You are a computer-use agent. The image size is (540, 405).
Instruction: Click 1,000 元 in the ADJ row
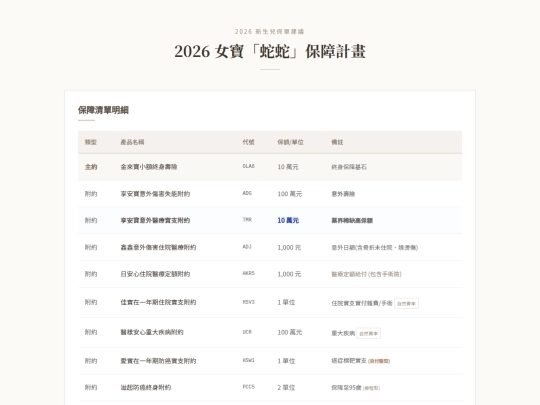(x=289, y=248)
